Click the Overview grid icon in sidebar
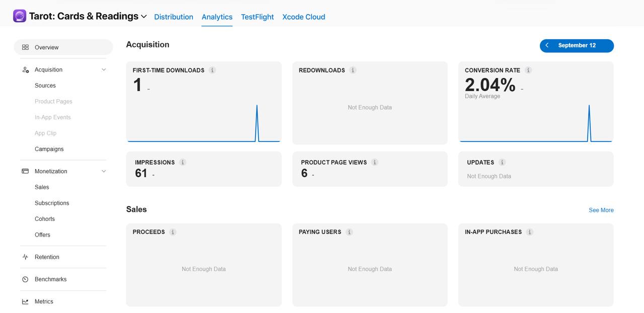The width and height of the screenshot is (644, 313). (x=25, y=47)
